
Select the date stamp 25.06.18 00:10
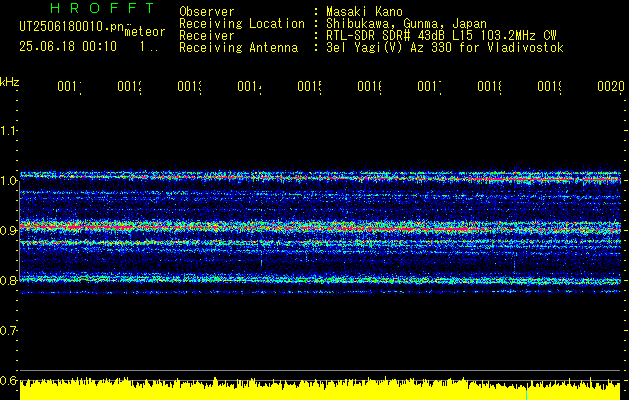pos(68,47)
